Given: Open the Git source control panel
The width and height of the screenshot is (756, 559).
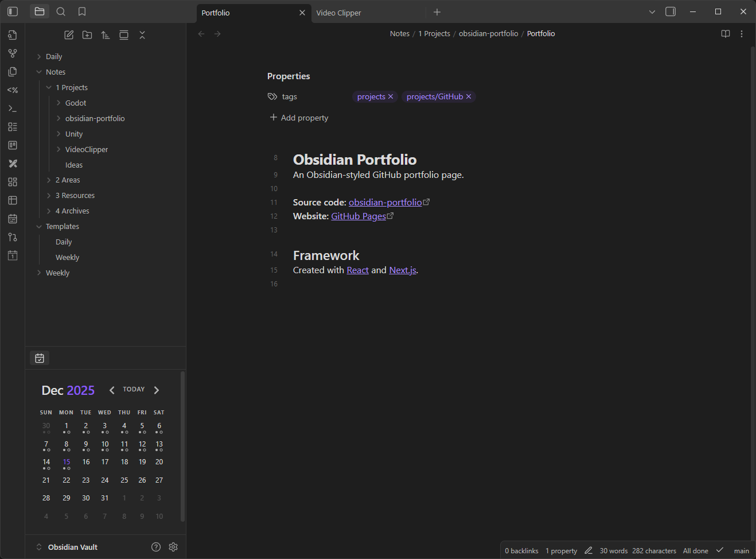Looking at the screenshot, I should (13, 236).
